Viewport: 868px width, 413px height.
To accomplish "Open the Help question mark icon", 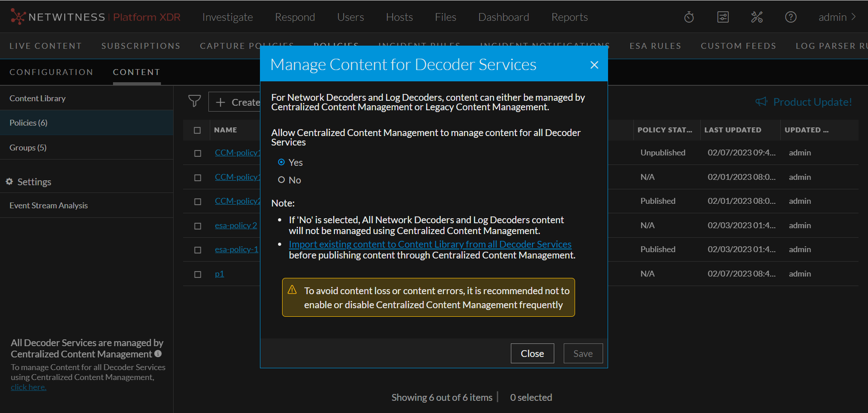I will coord(791,17).
